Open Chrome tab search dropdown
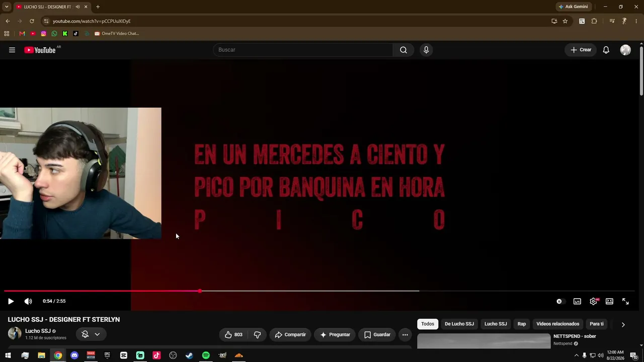Viewport: 644px width, 362px height. (7, 7)
